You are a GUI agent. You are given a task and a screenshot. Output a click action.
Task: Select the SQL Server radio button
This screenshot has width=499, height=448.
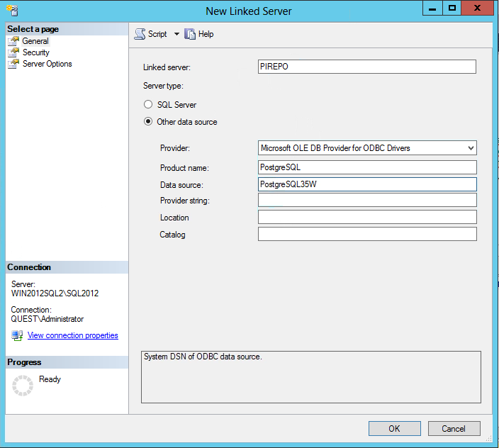click(x=148, y=105)
